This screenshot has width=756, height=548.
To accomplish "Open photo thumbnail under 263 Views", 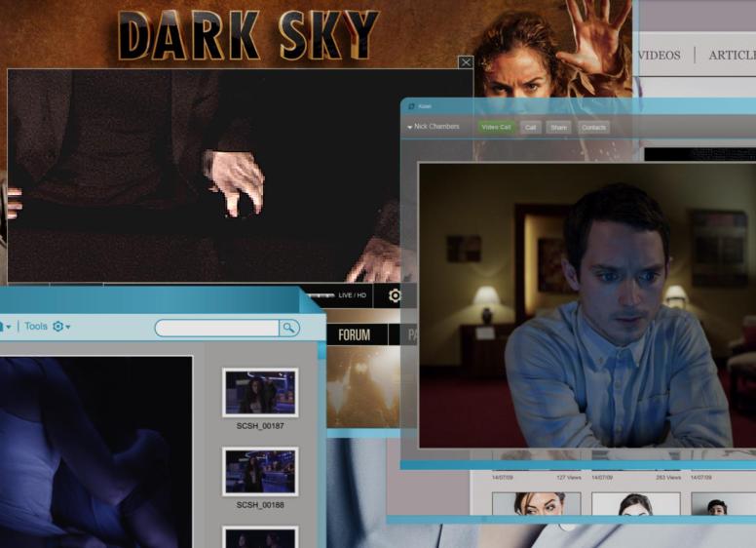I will pyautogui.click(x=635, y=503).
